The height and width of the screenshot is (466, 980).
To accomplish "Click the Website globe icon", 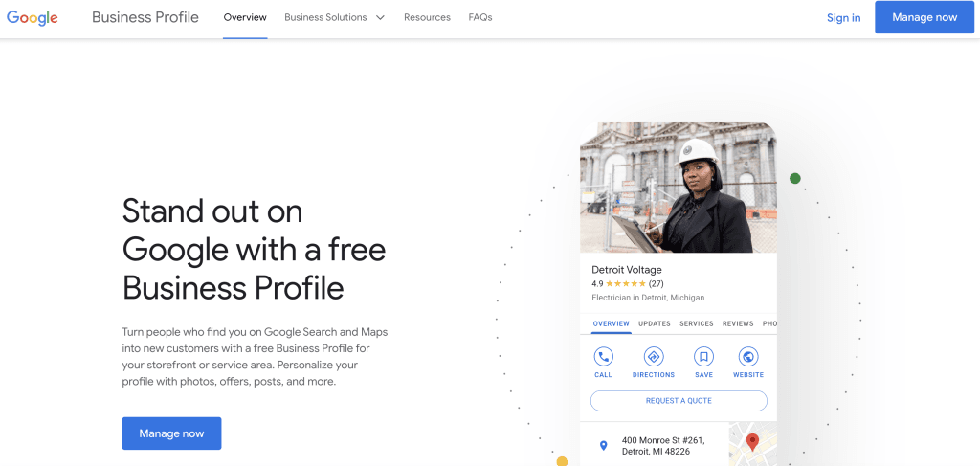I will (x=748, y=357).
